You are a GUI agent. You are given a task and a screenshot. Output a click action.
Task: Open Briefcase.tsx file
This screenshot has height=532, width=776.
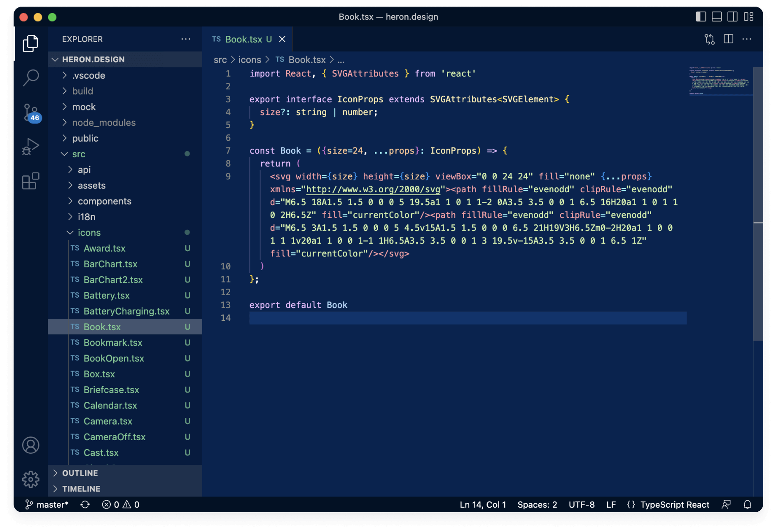125,390
